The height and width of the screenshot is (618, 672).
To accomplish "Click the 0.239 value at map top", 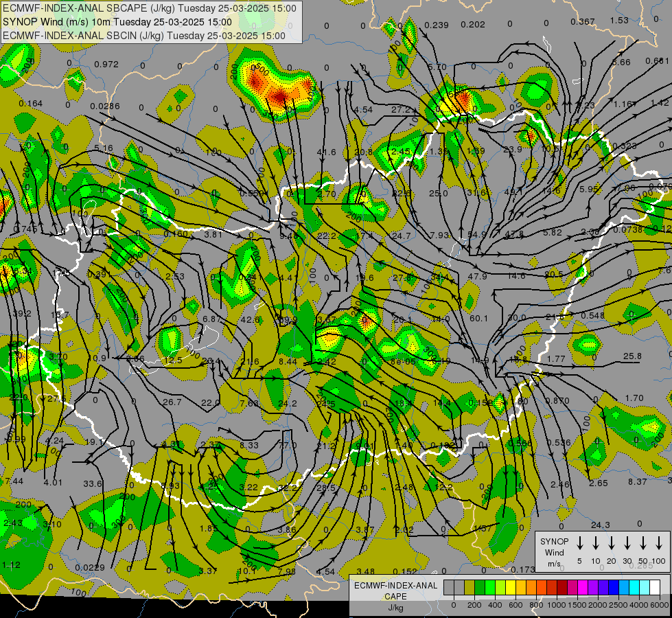I will pos(437,25).
